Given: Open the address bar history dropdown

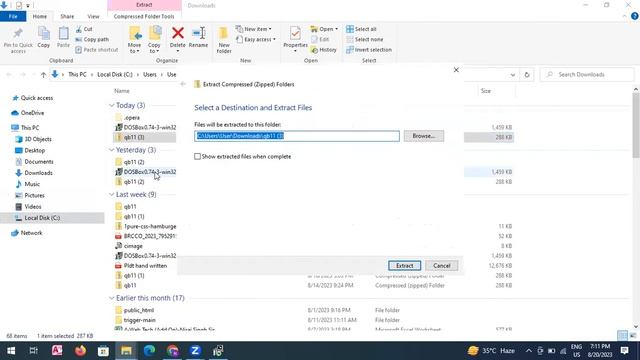Looking at the screenshot, I should tap(513, 75).
